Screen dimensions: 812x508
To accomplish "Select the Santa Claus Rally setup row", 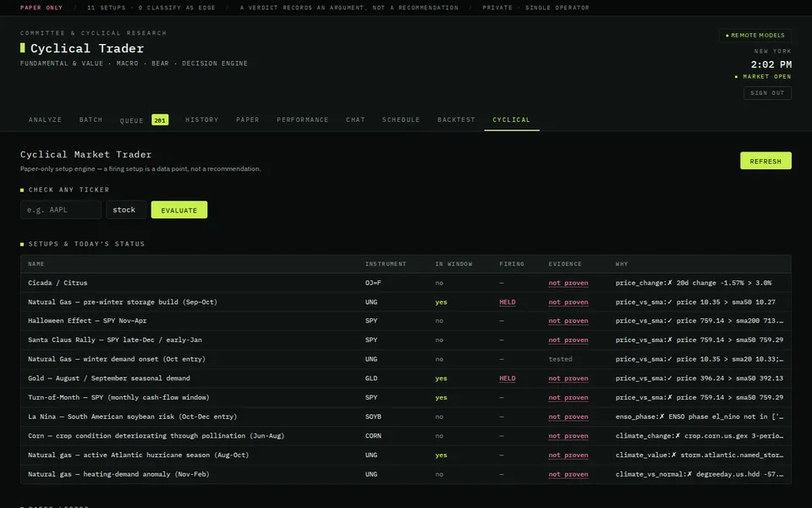I will tap(405, 340).
